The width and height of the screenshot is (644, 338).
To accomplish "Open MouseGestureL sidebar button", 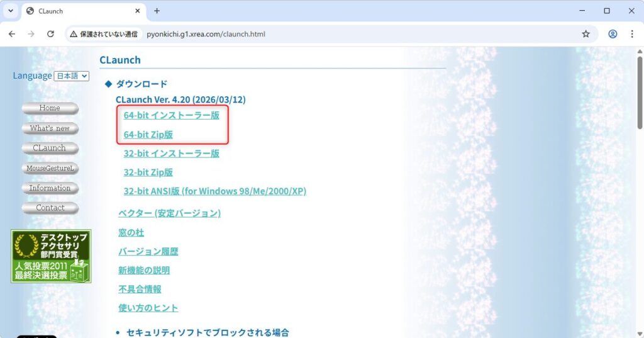I will [50, 168].
